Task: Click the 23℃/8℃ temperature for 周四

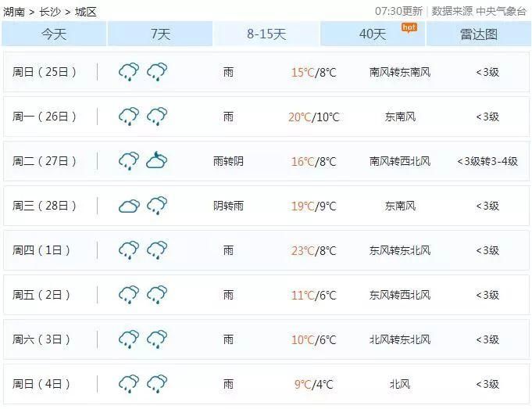Action: click(x=313, y=251)
